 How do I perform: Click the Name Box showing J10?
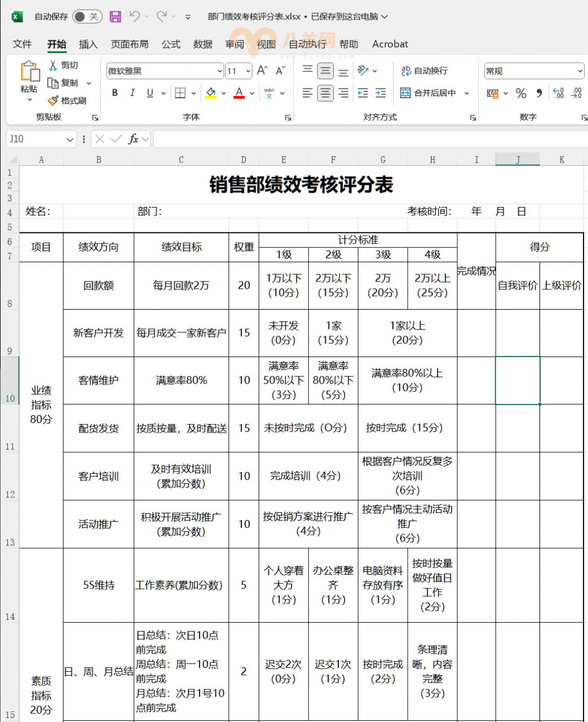[x=41, y=139]
